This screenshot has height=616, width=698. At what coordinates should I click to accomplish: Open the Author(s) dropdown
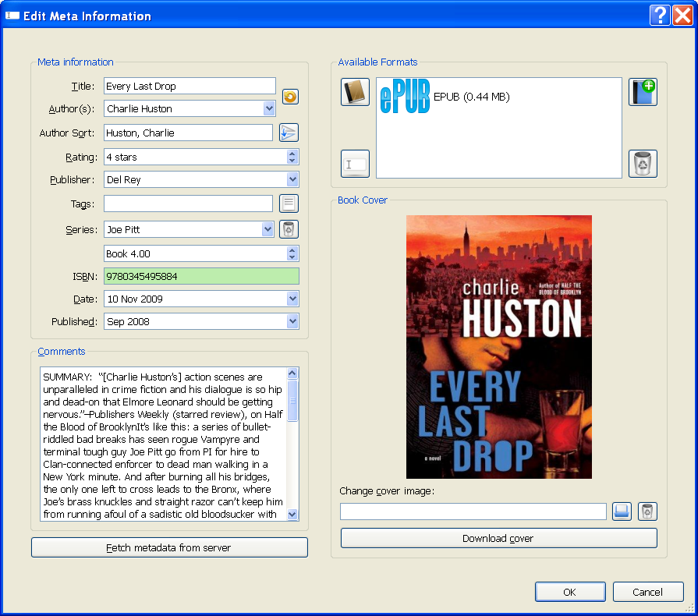tap(269, 108)
